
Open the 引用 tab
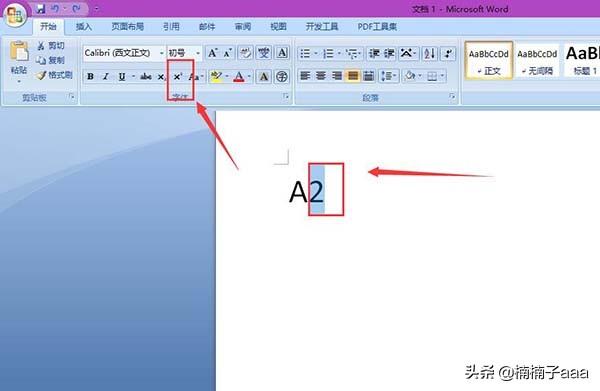tap(171, 26)
